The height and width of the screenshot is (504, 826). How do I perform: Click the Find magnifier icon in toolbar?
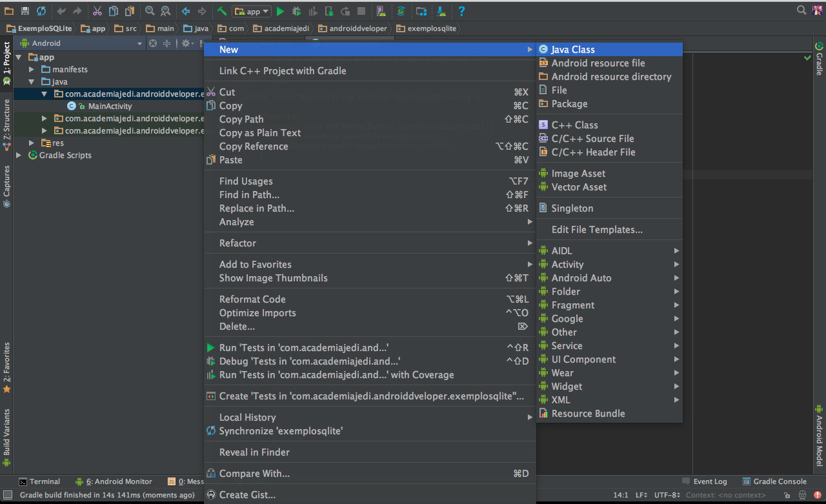tap(150, 11)
